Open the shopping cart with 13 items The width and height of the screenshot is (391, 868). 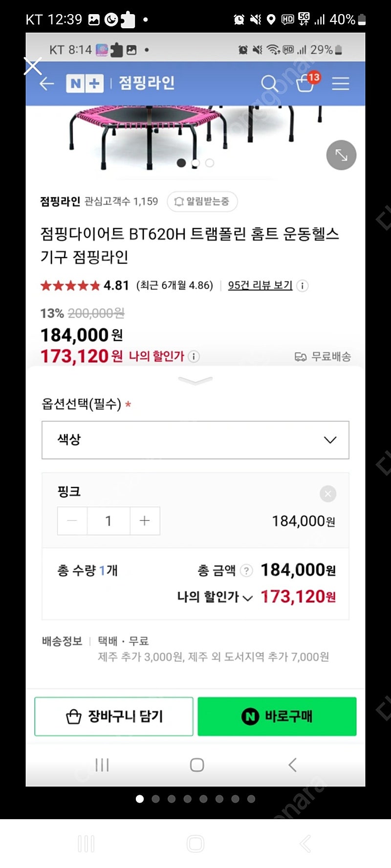pos(306,83)
